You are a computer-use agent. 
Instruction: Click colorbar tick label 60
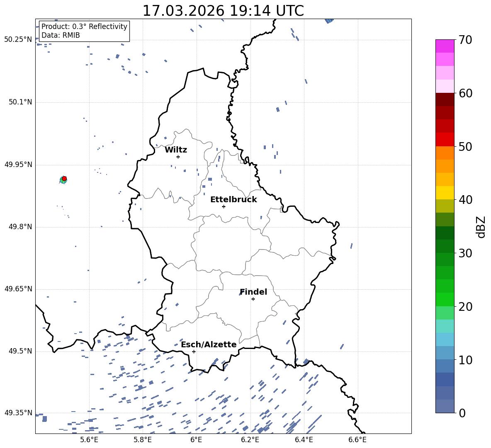click(465, 93)
